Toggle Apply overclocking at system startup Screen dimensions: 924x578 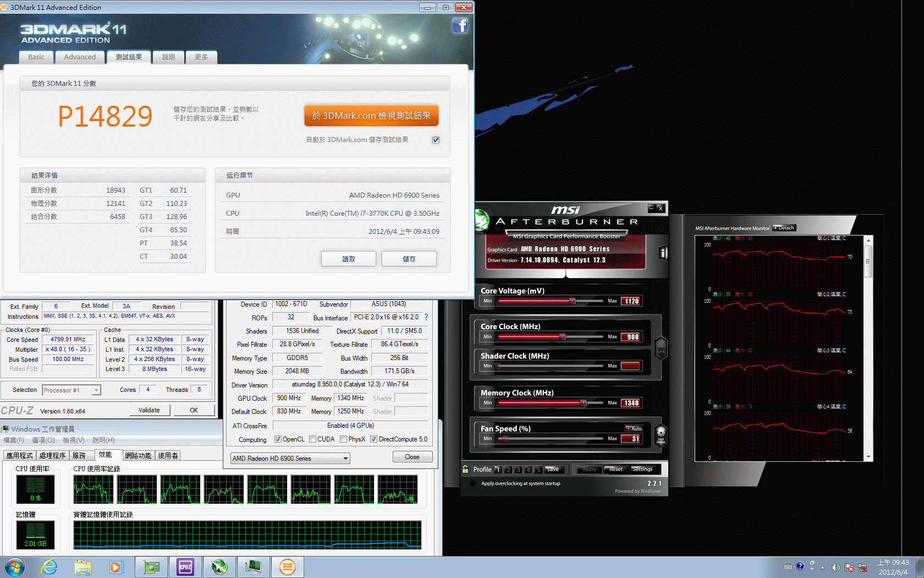click(x=473, y=483)
